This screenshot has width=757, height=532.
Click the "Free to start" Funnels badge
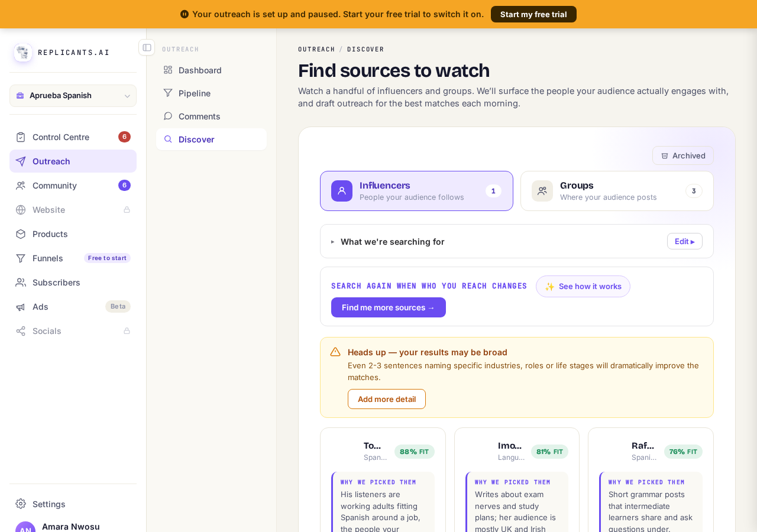107,258
